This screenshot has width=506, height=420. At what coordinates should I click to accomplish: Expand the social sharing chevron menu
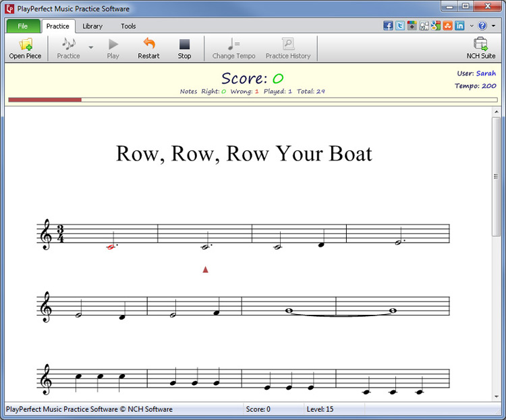click(471, 26)
